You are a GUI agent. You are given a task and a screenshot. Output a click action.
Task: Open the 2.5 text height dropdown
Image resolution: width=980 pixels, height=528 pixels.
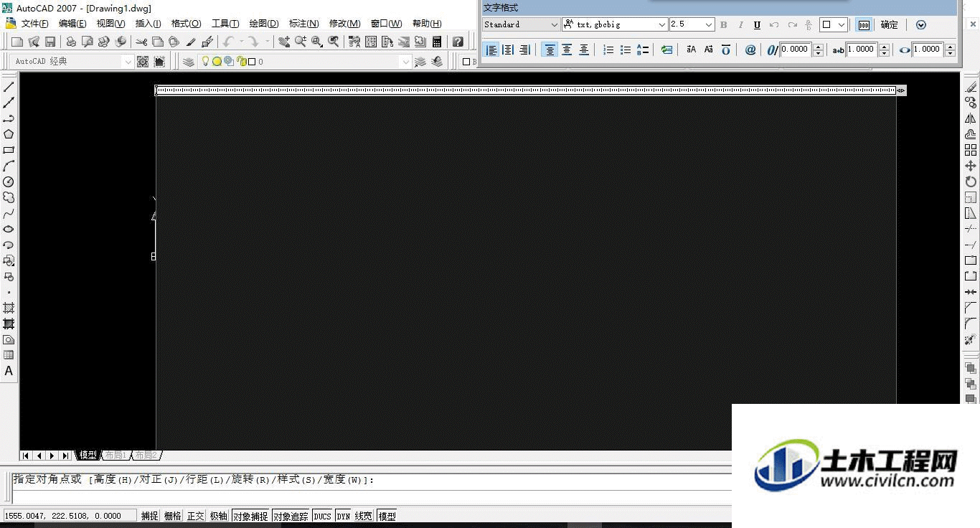pos(709,24)
